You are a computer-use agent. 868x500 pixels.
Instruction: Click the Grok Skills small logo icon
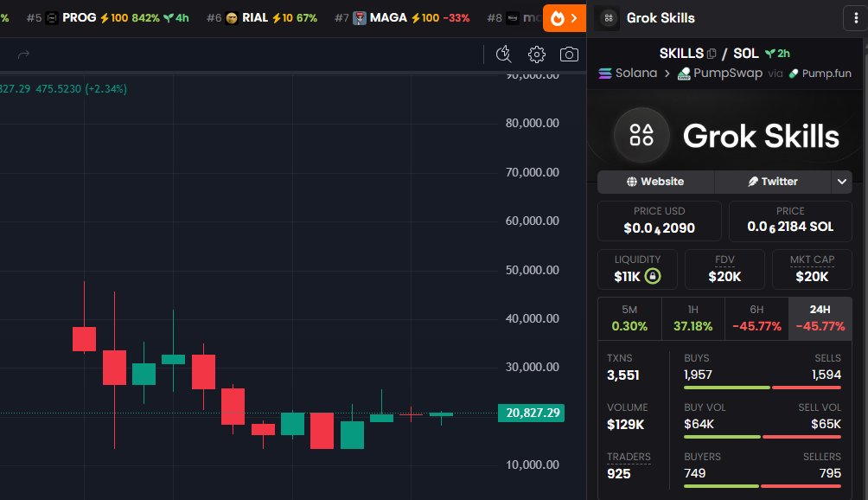(609, 18)
